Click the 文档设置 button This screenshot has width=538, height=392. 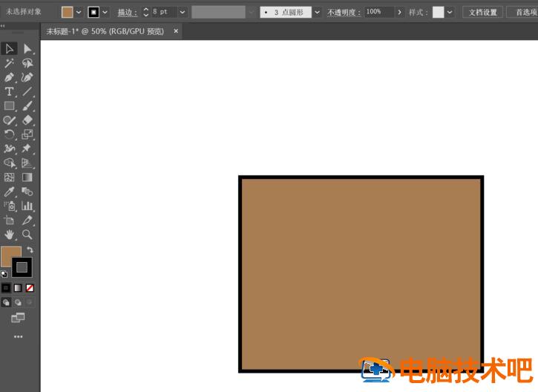(x=482, y=12)
